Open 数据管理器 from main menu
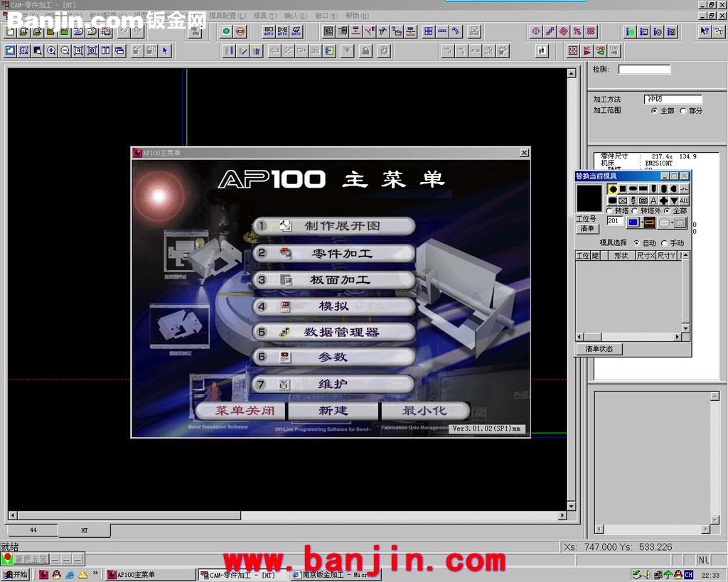This screenshot has height=582, width=728. tap(333, 333)
